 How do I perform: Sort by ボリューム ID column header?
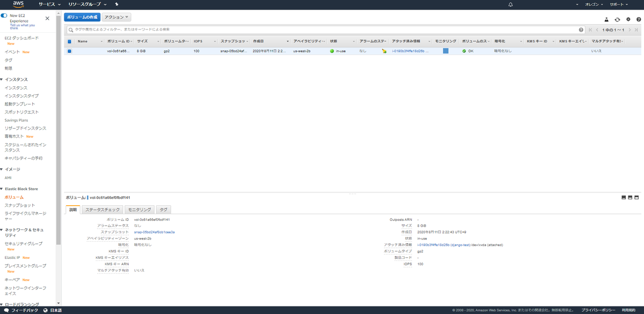pos(119,41)
